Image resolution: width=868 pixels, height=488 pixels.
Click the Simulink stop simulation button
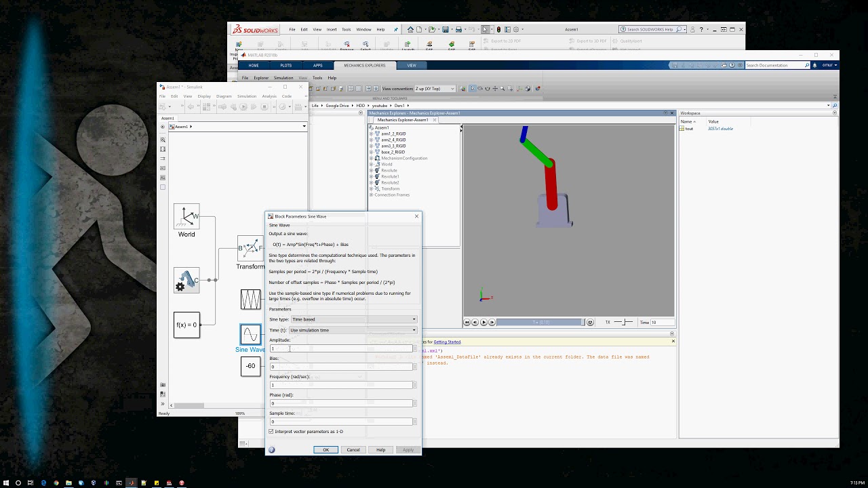[x=264, y=106]
